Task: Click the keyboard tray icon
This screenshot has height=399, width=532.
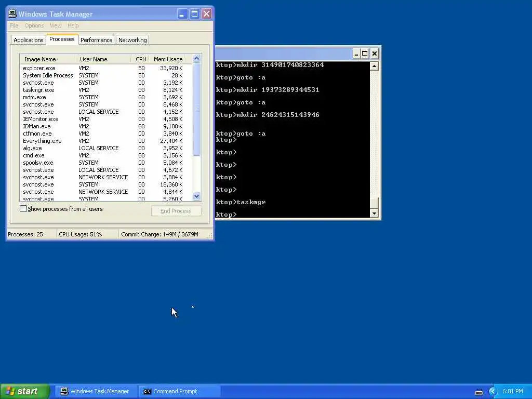Action: click(x=479, y=392)
